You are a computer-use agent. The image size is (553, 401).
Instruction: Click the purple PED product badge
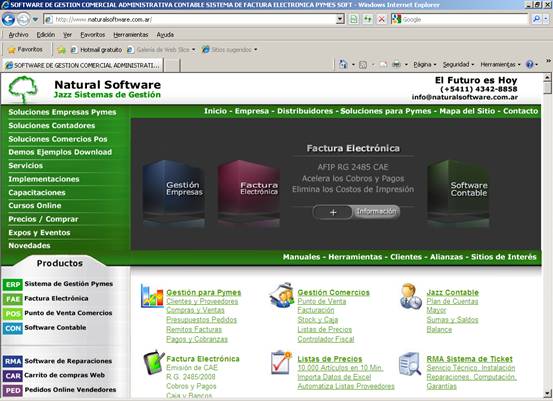pyautogui.click(x=13, y=390)
